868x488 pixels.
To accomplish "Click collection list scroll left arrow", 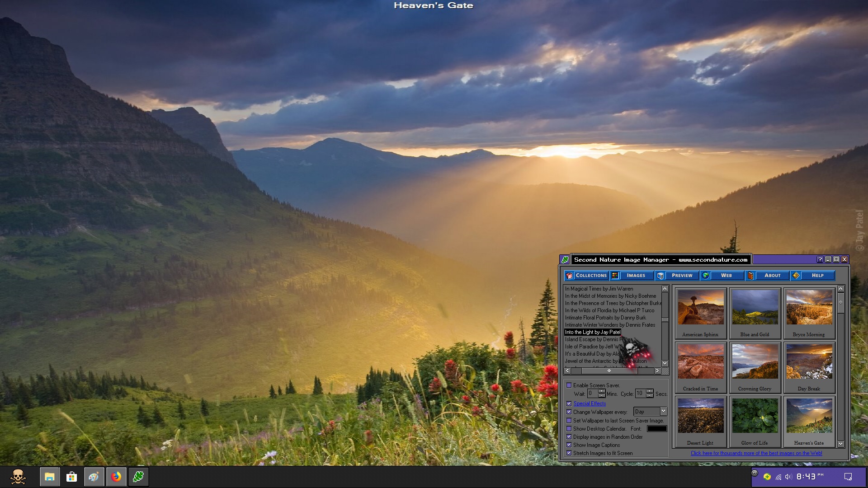I will point(567,371).
